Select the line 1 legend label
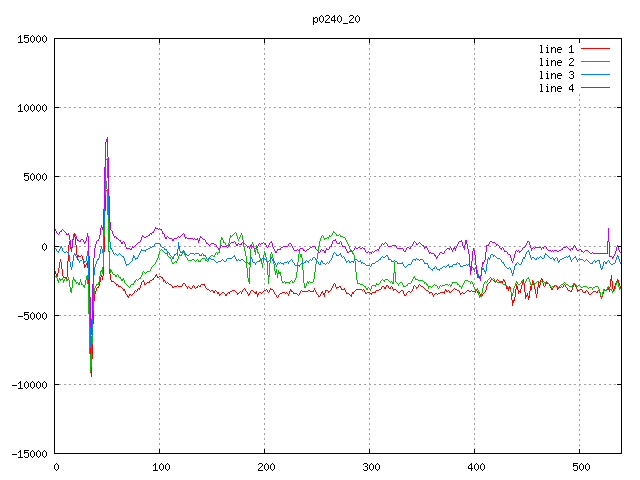 click(x=556, y=49)
